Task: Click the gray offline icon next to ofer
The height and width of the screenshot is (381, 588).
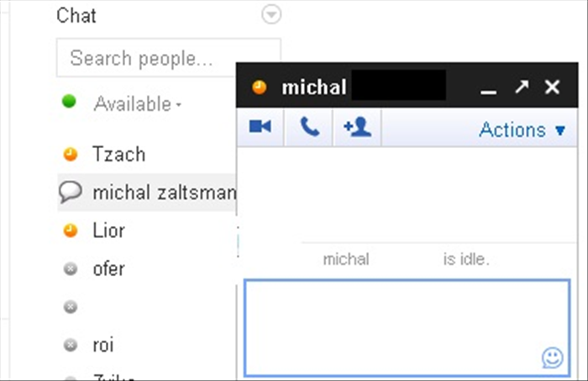Action: point(70,269)
